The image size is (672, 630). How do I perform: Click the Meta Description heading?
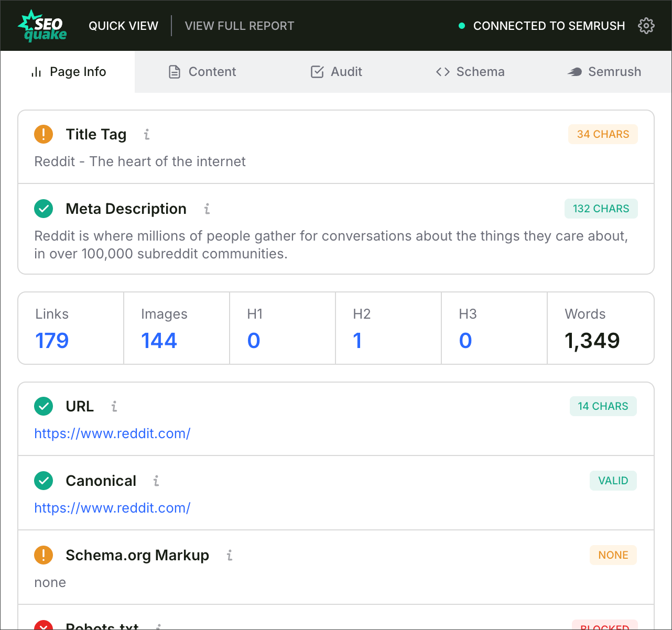(x=126, y=209)
